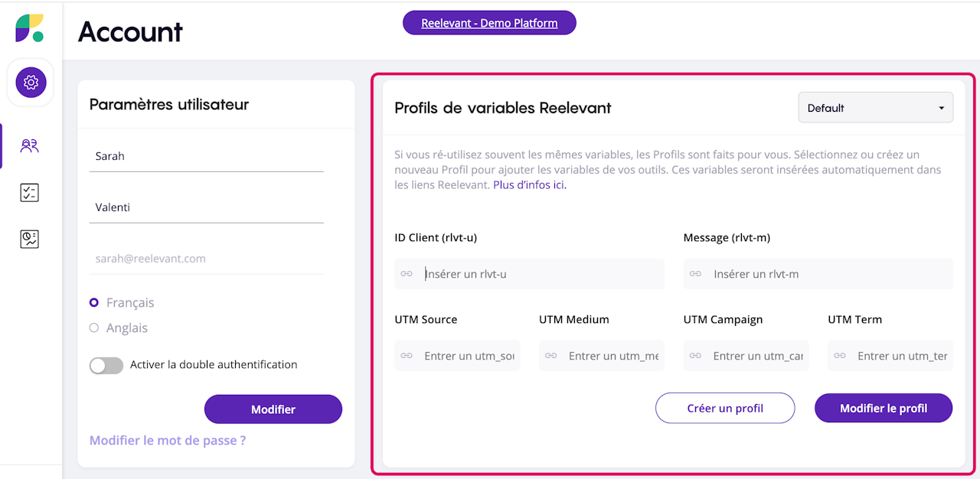Select the Anglais language option
This screenshot has height=479, width=980.
coord(94,328)
